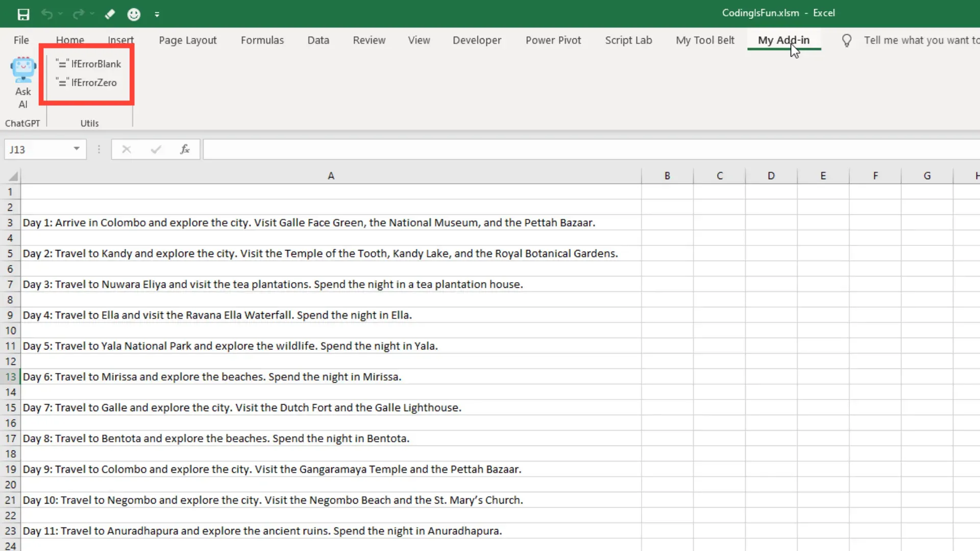Click the Save icon in quick access toolbar

[x=23, y=14]
